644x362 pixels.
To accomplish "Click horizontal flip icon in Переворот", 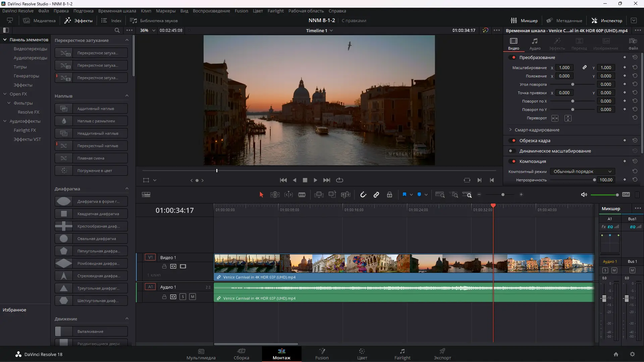I will 555,118.
